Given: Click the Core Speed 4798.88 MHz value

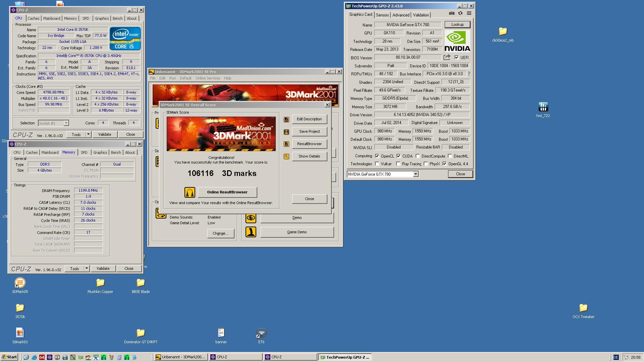Looking at the screenshot, I should 54,93.
